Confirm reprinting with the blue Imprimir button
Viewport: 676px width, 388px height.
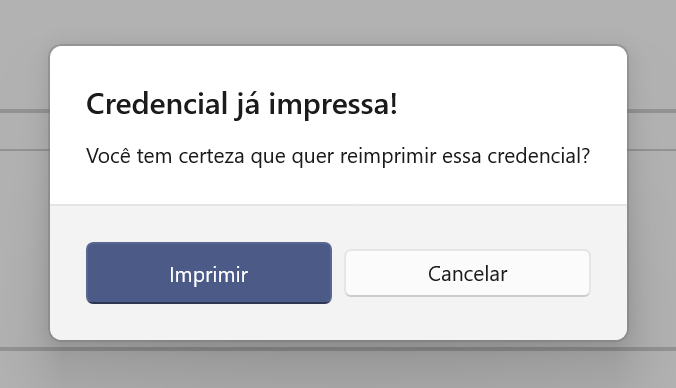point(209,273)
